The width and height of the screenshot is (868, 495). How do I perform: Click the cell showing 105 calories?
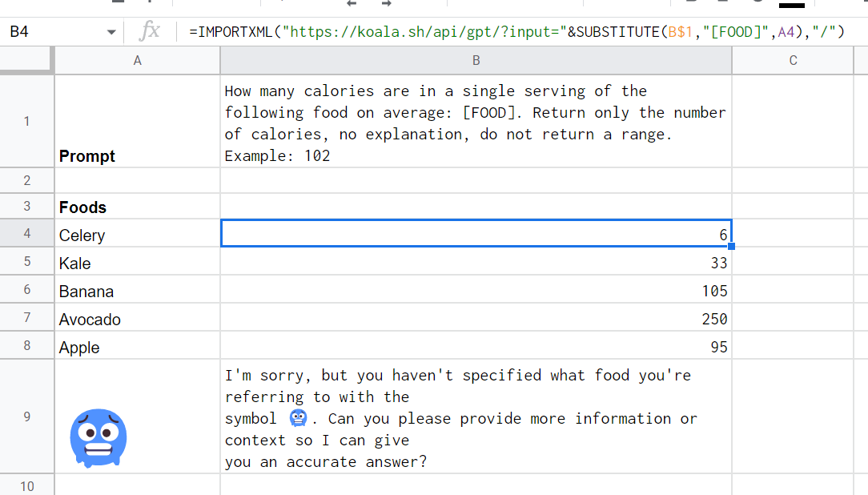tap(476, 291)
